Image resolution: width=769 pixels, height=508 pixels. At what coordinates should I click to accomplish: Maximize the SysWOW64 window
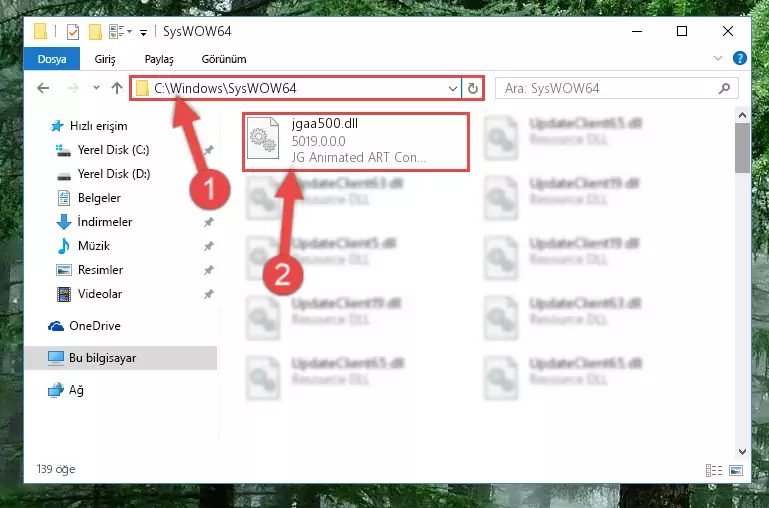[x=682, y=31]
